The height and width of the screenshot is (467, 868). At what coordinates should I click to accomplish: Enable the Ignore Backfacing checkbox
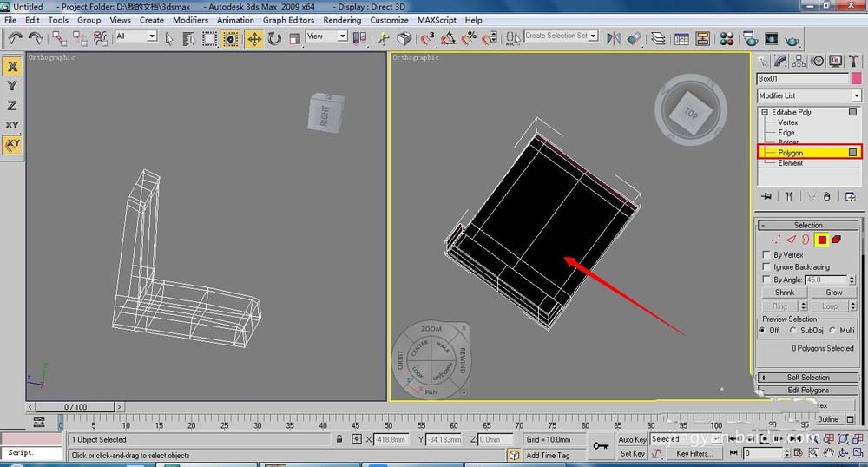coord(766,266)
